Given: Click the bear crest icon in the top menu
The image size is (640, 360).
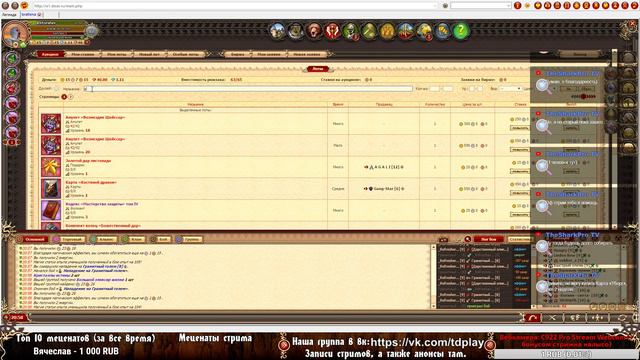Looking at the screenshot, I should tap(296, 31).
